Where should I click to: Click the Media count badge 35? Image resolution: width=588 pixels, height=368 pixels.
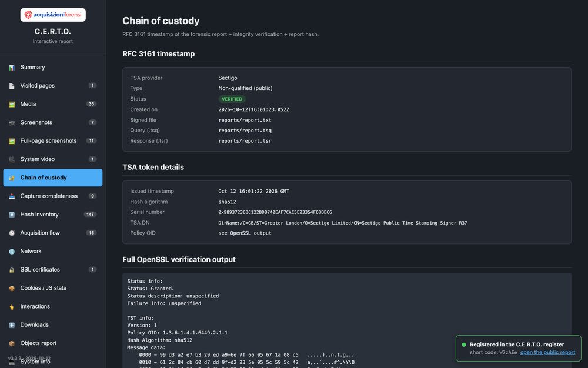coord(91,104)
